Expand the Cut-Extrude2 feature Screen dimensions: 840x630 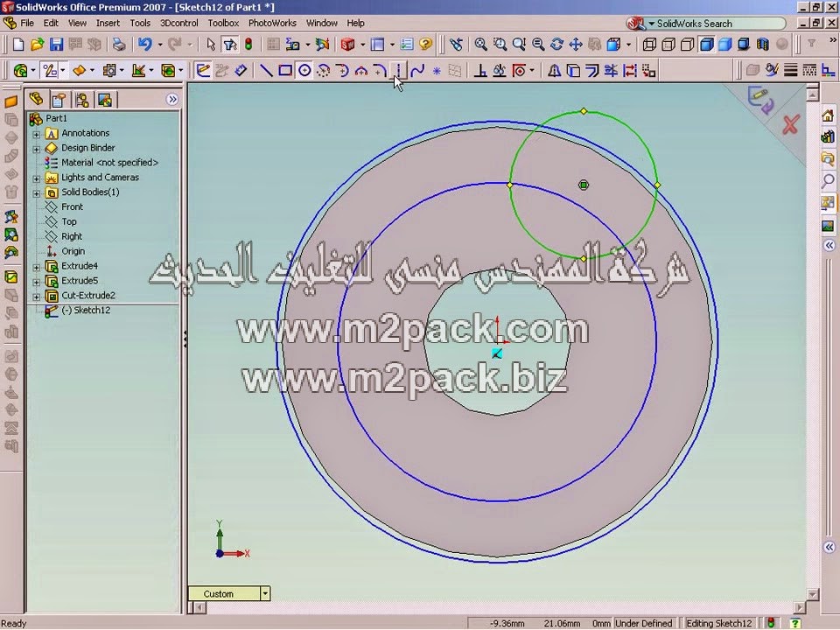point(36,297)
